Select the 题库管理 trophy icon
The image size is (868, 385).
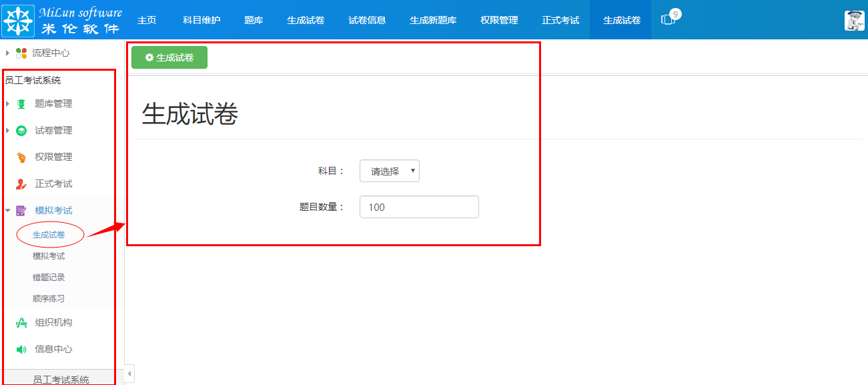(x=21, y=103)
